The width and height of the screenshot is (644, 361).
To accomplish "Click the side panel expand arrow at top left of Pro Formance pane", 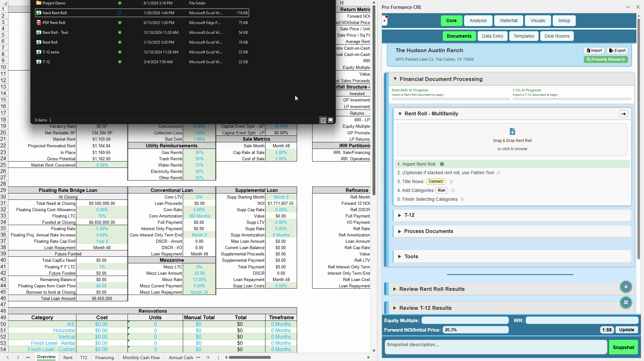I will click(x=385, y=21).
